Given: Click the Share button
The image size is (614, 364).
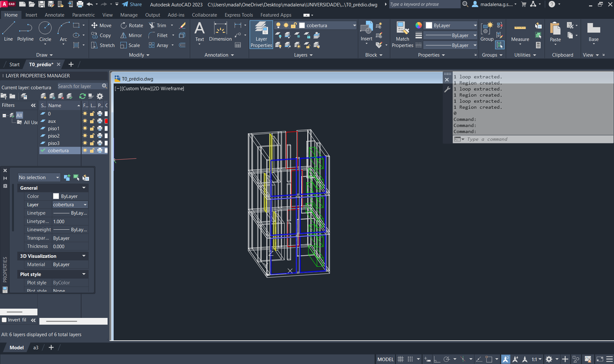Looking at the screenshot, I should 132,4.
